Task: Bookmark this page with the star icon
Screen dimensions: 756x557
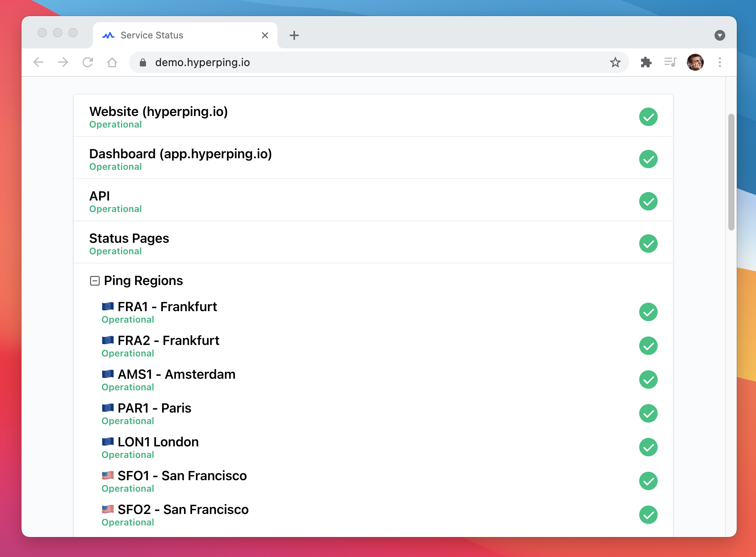Action: pos(615,62)
